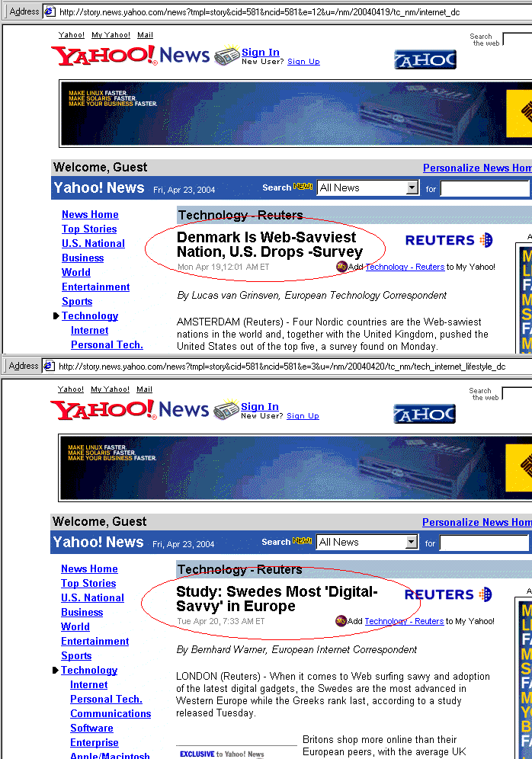
Task: Click Sign Up link in the bottom page
Action: (303, 416)
